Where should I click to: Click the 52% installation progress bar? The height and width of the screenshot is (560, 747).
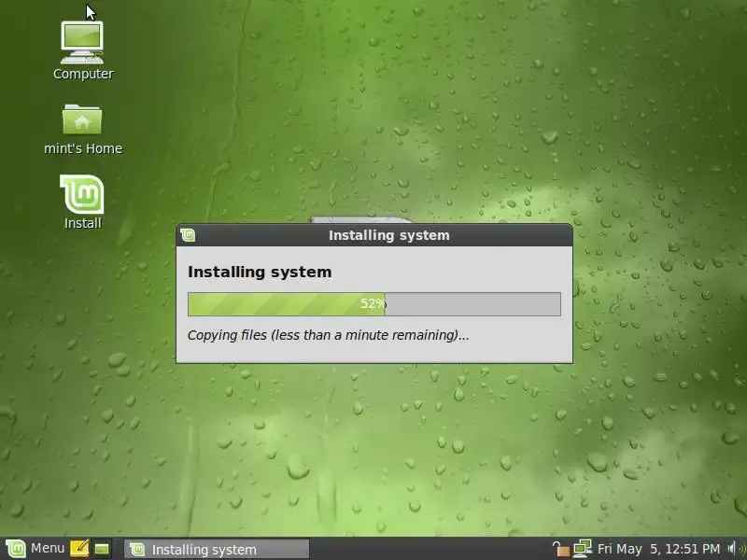(374, 304)
